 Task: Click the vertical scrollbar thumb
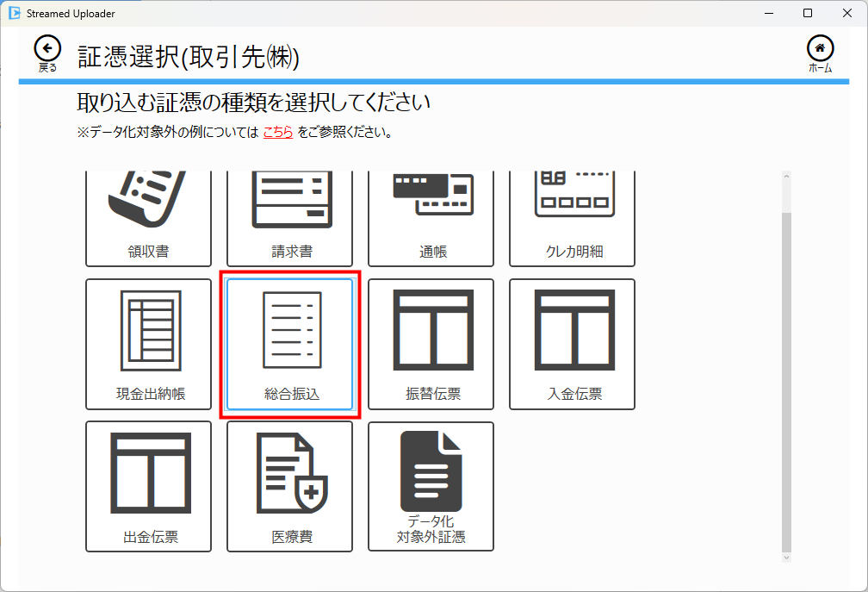(x=785, y=379)
